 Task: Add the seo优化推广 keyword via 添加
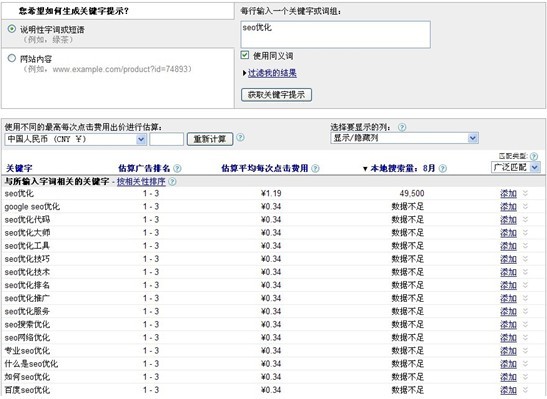(x=508, y=298)
